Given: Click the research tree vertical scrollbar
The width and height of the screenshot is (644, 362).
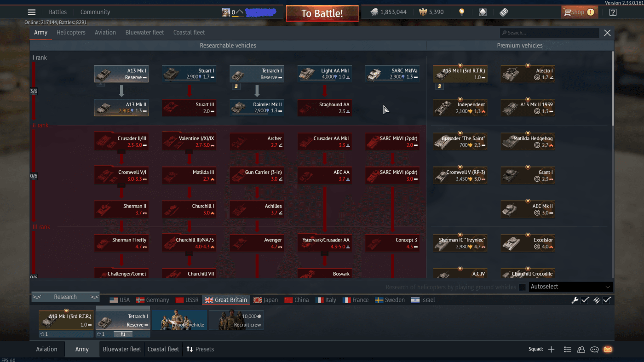Looking at the screenshot, I should pos(612,87).
